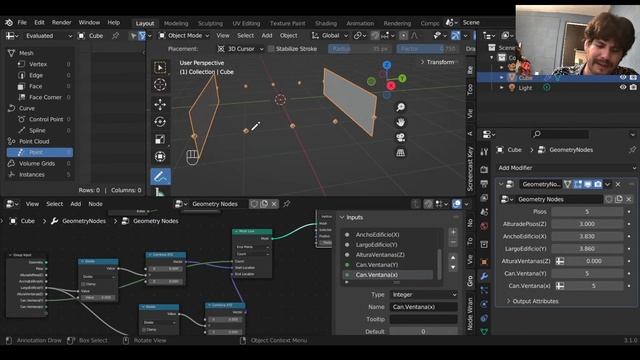This screenshot has height=360, width=640.
Task: Select the Transform tool in viewport
Action: pyautogui.click(x=160, y=157)
